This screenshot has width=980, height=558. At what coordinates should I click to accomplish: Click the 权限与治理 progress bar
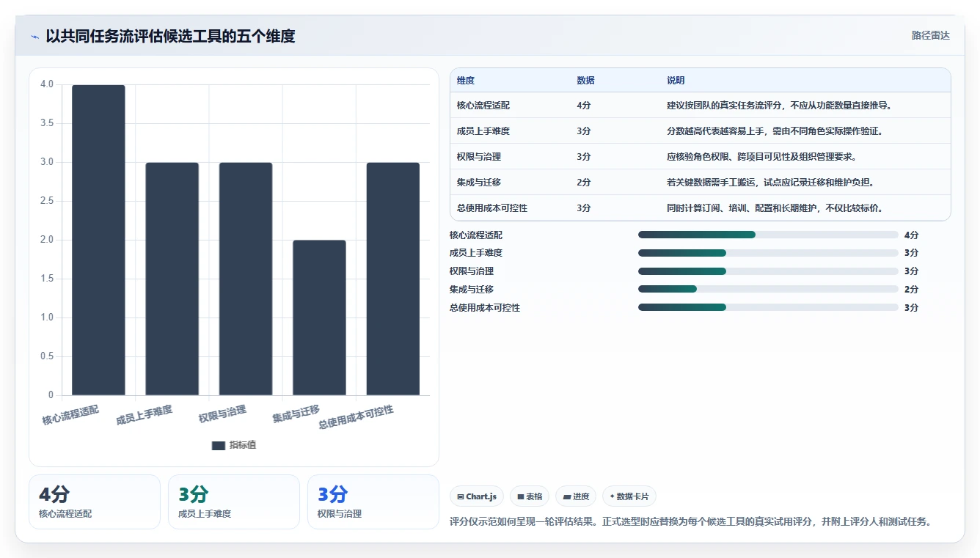(x=768, y=271)
